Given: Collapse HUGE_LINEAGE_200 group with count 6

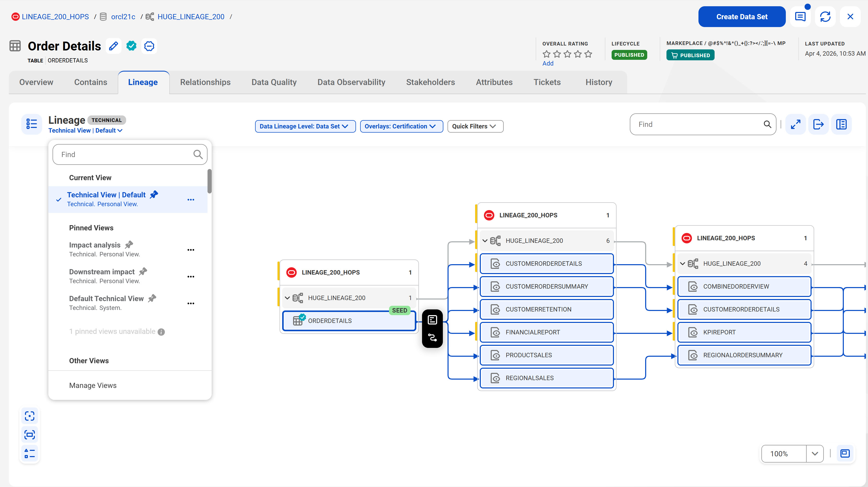Looking at the screenshot, I should 485,241.
